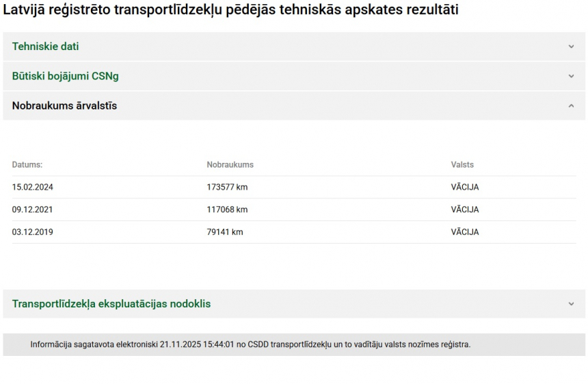Viewport: 588px width, 384px height.
Task: Click VĀCIJA in the 15.02.2024 row
Action: [x=465, y=187]
